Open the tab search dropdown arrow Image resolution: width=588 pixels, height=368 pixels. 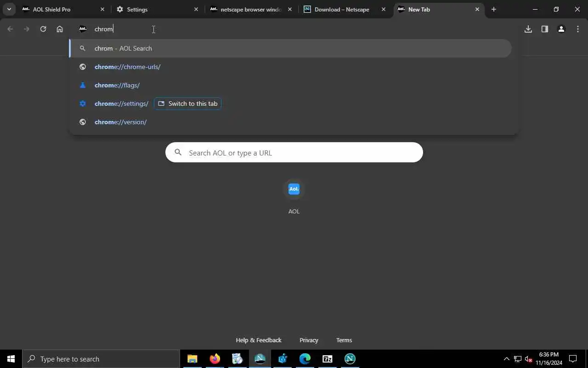(x=9, y=9)
